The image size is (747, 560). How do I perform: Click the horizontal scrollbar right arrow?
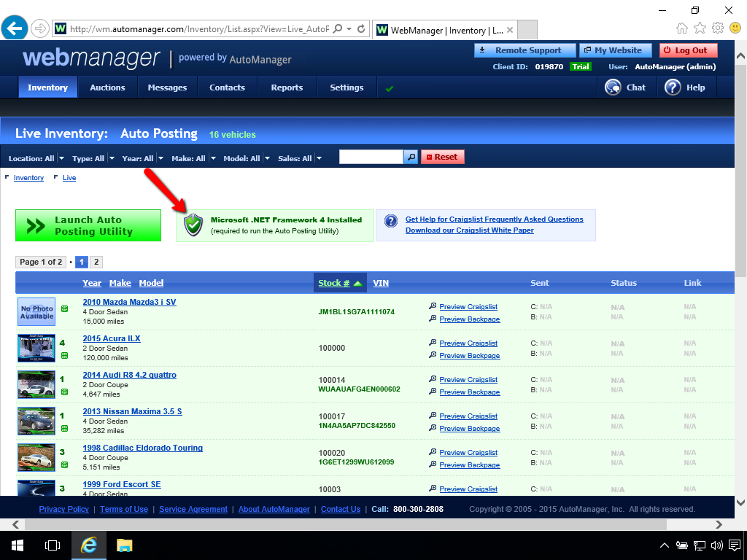719,524
